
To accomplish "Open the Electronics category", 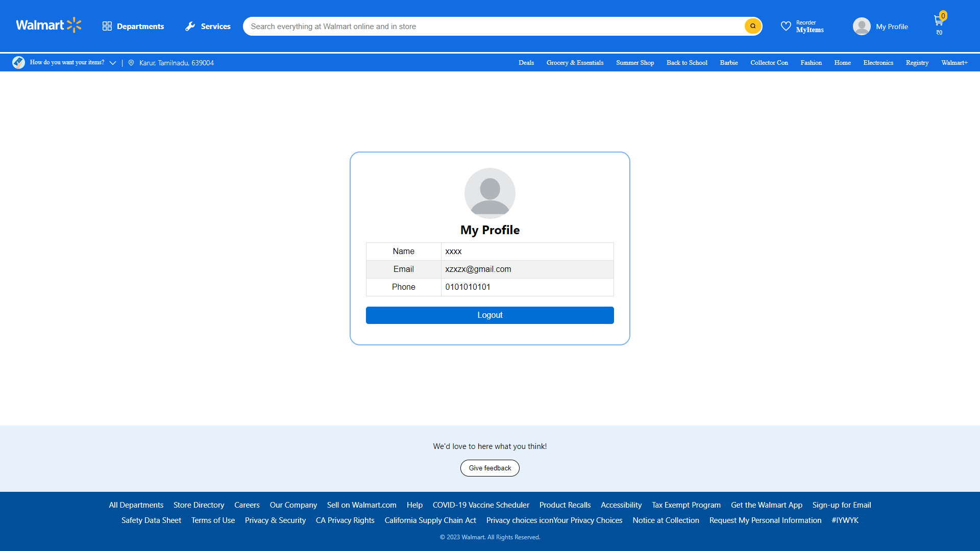I will pos(878,63).
